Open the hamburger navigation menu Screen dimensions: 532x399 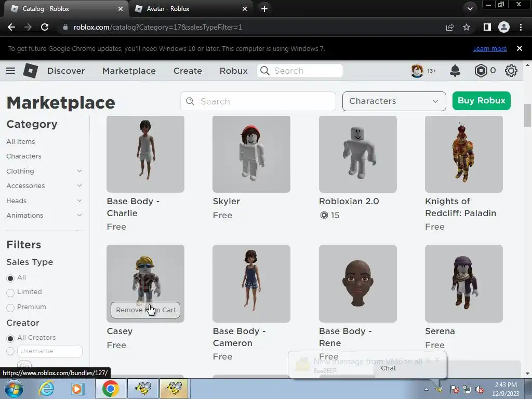pos(10,71)
